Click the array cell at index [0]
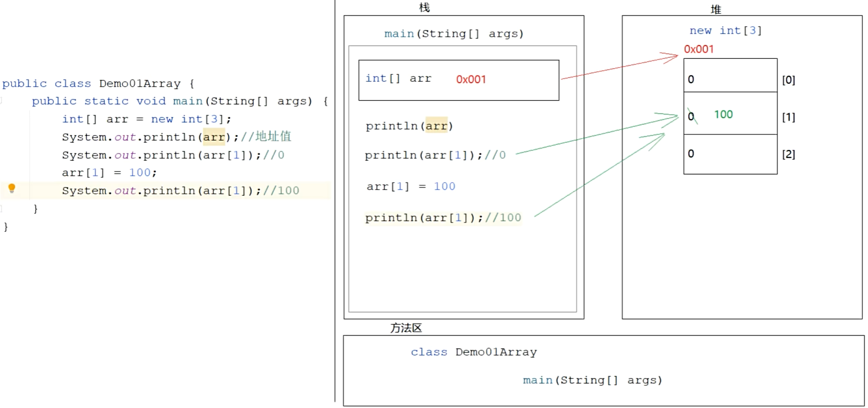This screenshot has width=868, height=408. click(730, 76)
